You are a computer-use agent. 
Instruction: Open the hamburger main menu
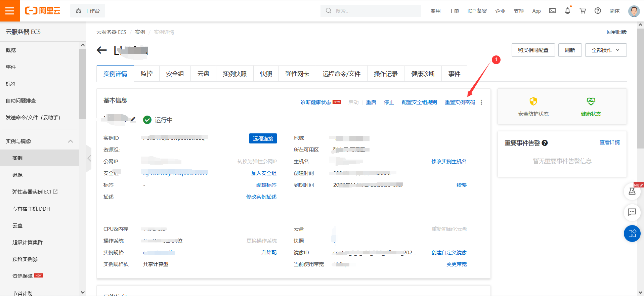[x=10, y=11]
